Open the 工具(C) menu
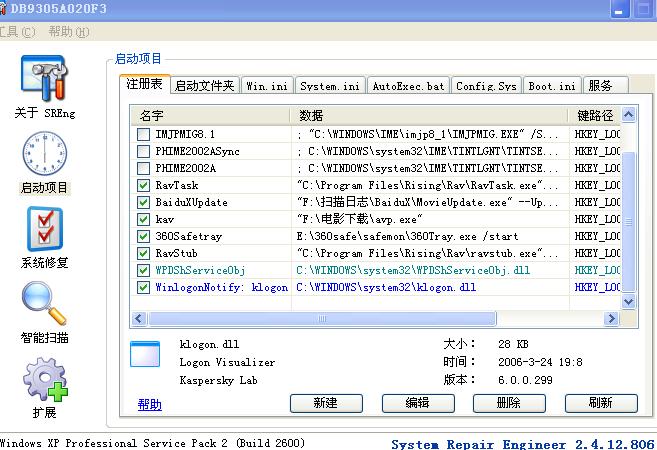This screenshot has width=657, height=450. 17,32
